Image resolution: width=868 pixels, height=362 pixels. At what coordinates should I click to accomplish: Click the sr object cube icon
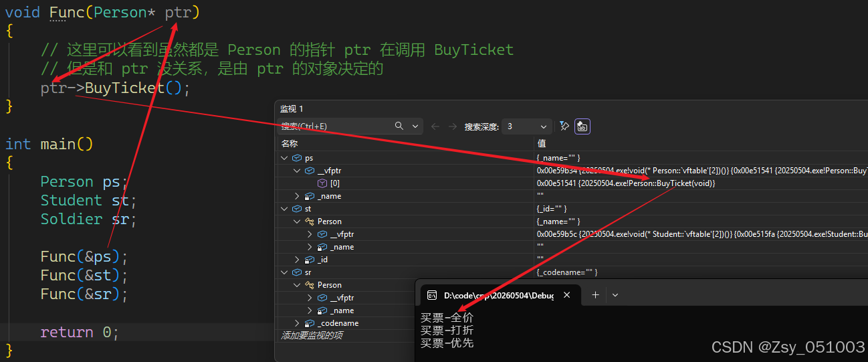[297, 272]
